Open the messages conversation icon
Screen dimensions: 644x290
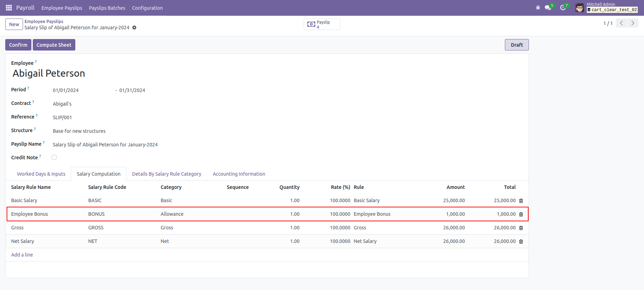548,8
